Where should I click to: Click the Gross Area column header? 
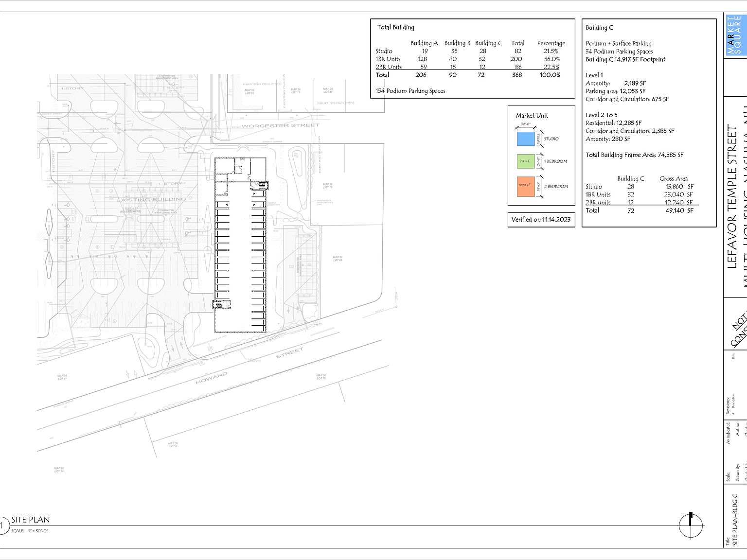point(673,179)
